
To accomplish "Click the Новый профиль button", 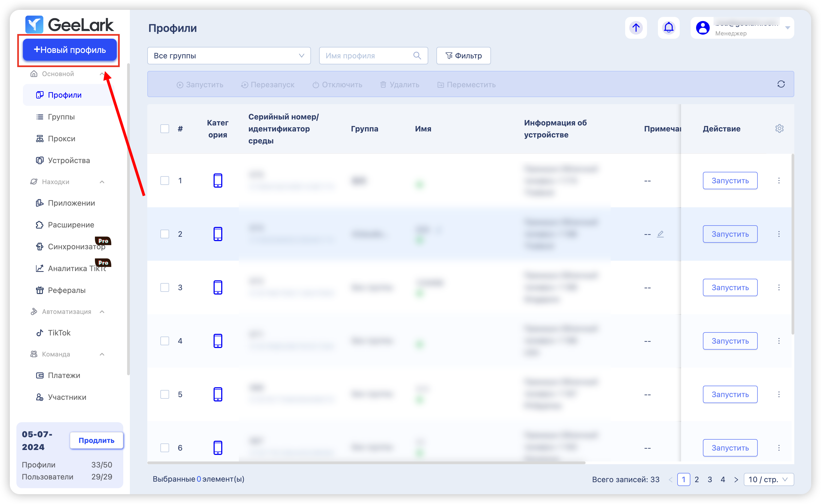I will tap(70, 50).
